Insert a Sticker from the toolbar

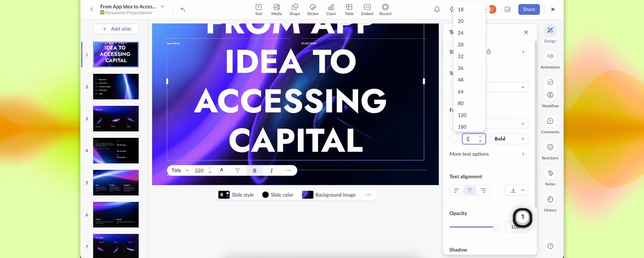[x=313, y=9]
